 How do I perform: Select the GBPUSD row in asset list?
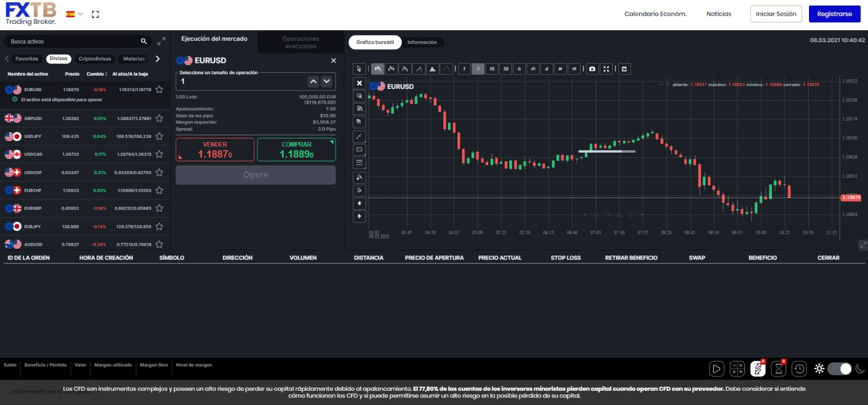(x=85, y=119)
